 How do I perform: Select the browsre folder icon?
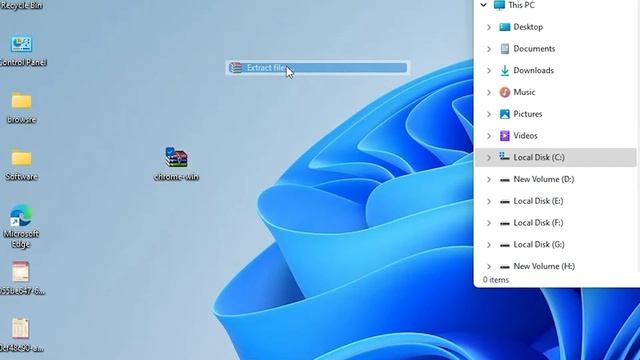(x=21, y=100)
